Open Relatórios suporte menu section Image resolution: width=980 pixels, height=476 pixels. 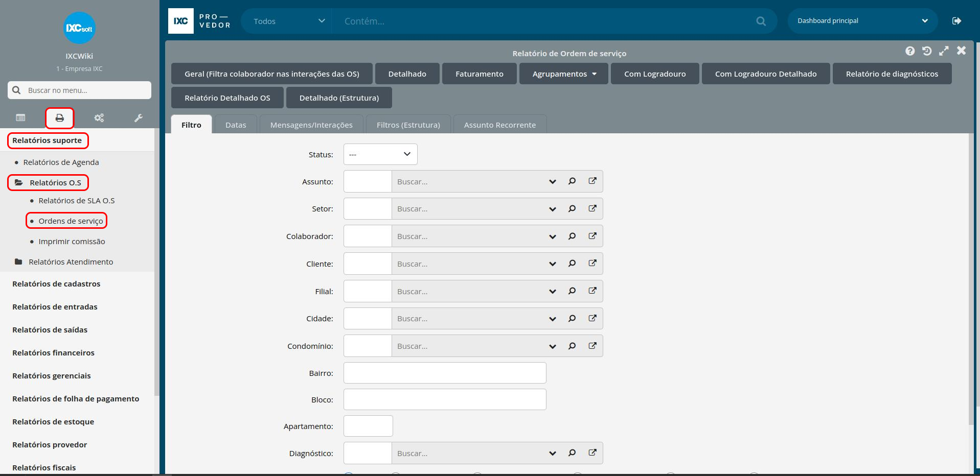pos(47,140)
